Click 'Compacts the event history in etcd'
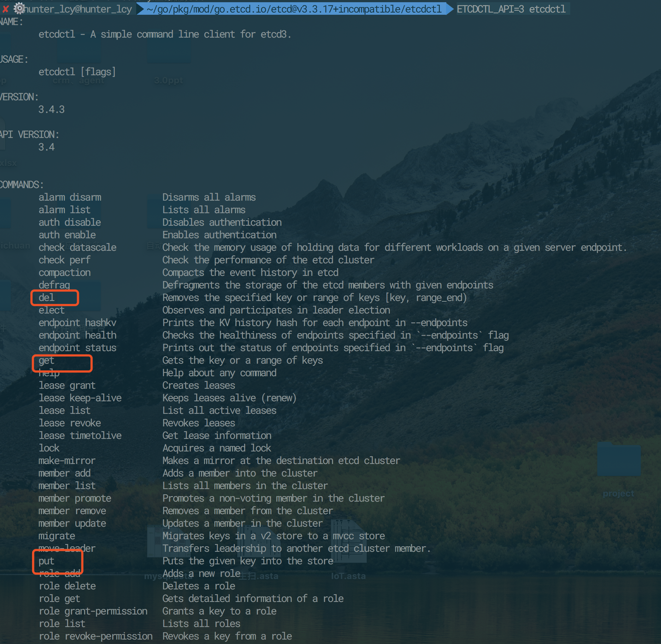Image resolution: width=661 pixels, height=644 pixels. (250, 273)
